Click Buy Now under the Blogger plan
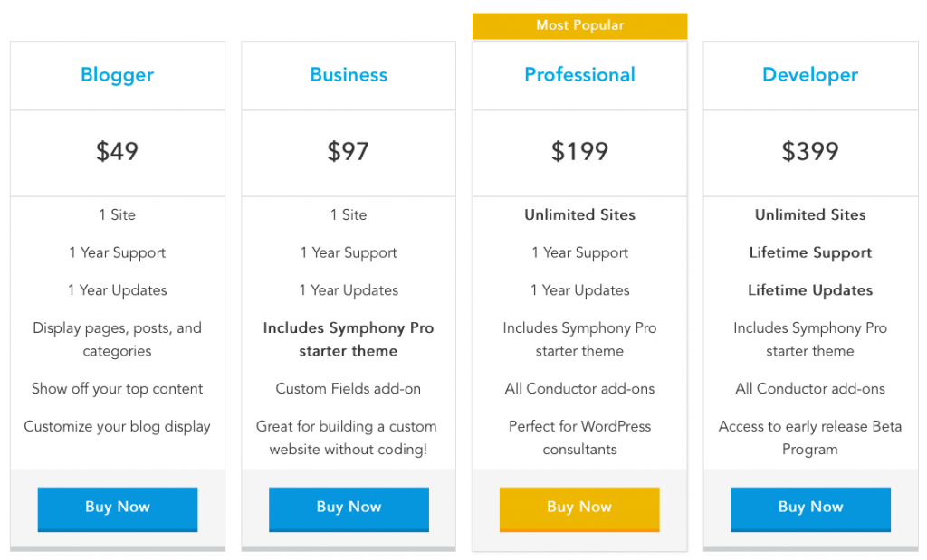The width and height of the screenshot is (927, 560). tap(118, 508)
